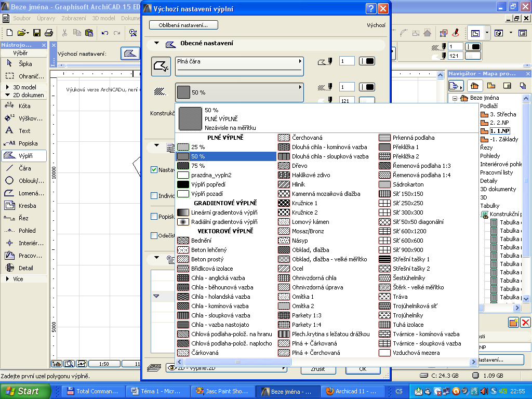532x399 pixels.
Task: Click the fill foreground pen color swatch
Action: [x=367, y=87]
